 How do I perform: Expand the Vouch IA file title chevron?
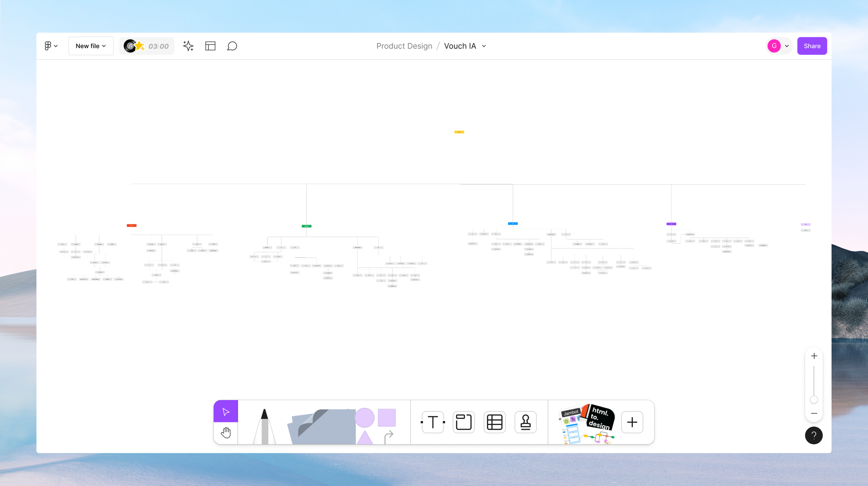click(x=484, y=46)
